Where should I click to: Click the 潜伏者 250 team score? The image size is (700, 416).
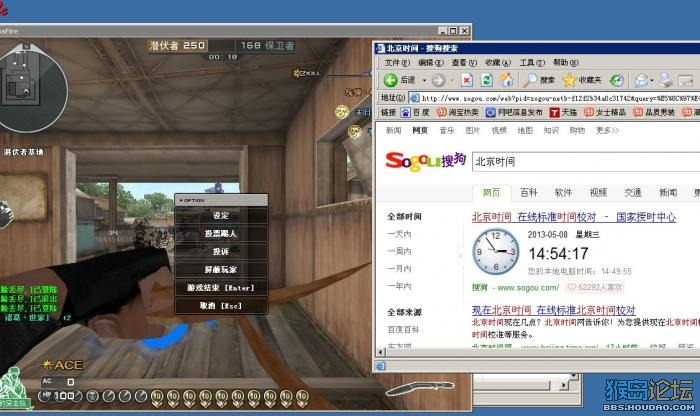[x=177, y=45]
